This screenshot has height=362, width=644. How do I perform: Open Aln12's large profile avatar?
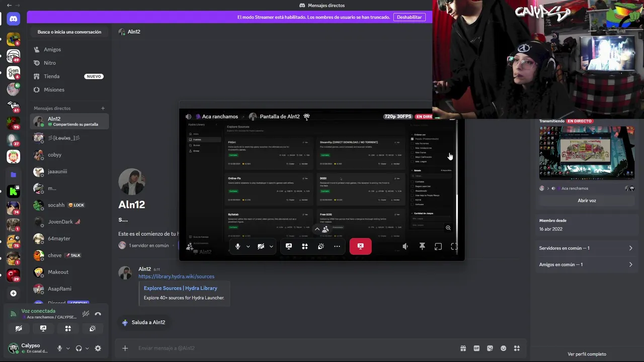(132, 182)
